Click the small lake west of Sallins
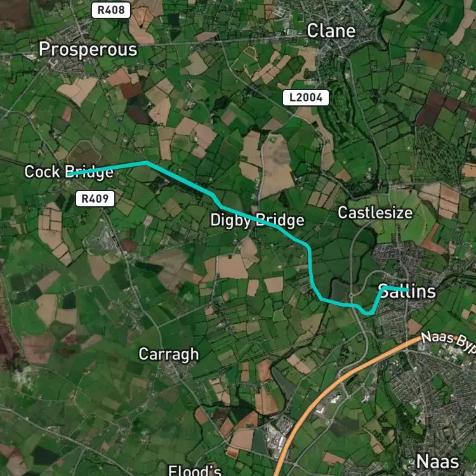This screenshot has height=476, width=476. pos(339,291)
